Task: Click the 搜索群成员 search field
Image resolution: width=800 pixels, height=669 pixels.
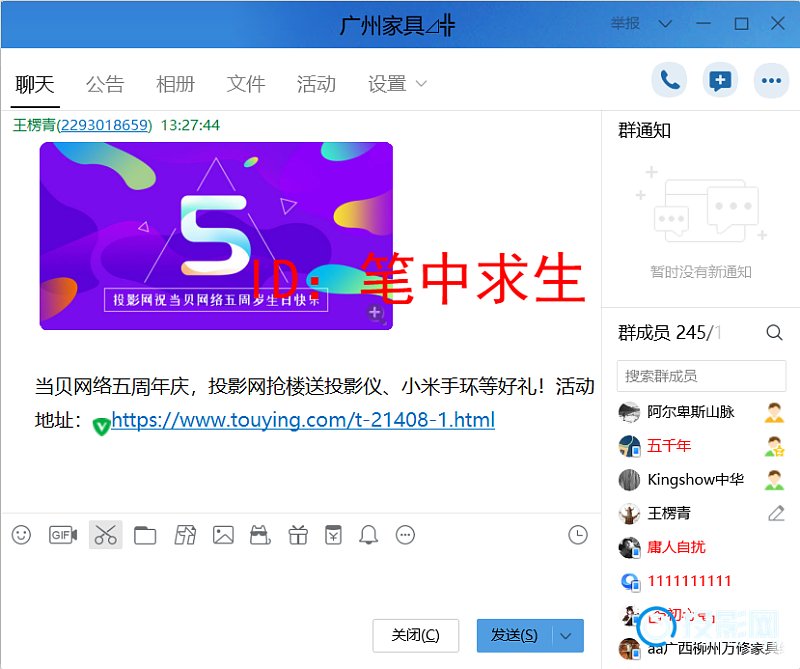Action: [x=701, y=376]
